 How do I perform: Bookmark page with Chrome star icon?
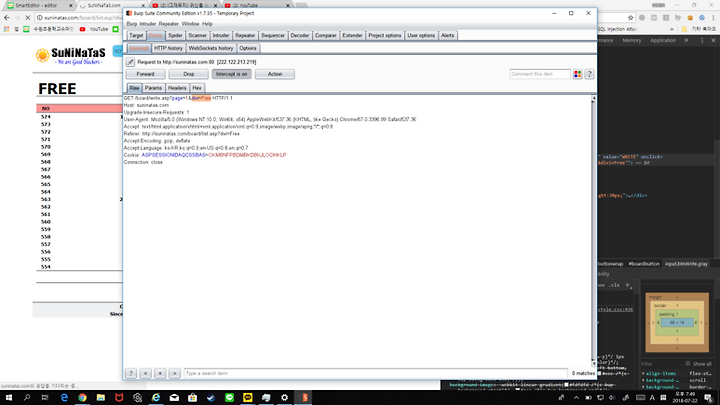(631, 17)
